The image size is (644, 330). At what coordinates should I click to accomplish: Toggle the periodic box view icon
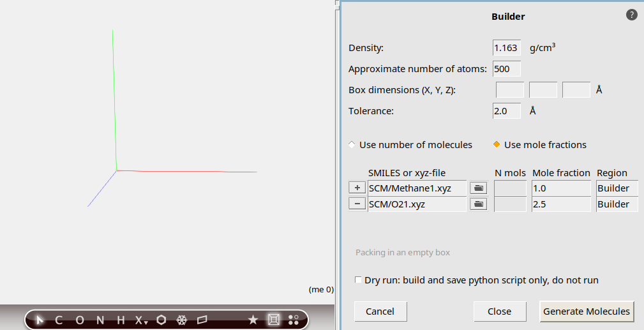pos(273,320)
